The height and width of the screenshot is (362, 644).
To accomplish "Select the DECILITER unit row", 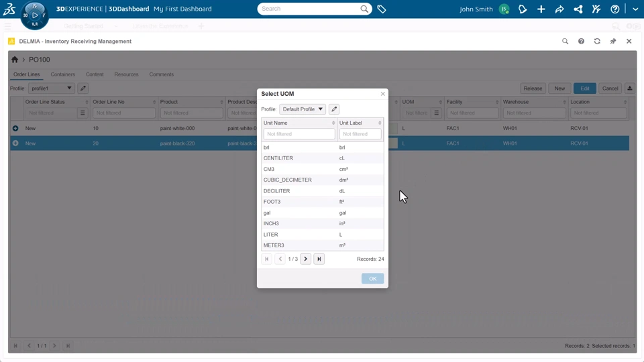I will pos(323,191).
